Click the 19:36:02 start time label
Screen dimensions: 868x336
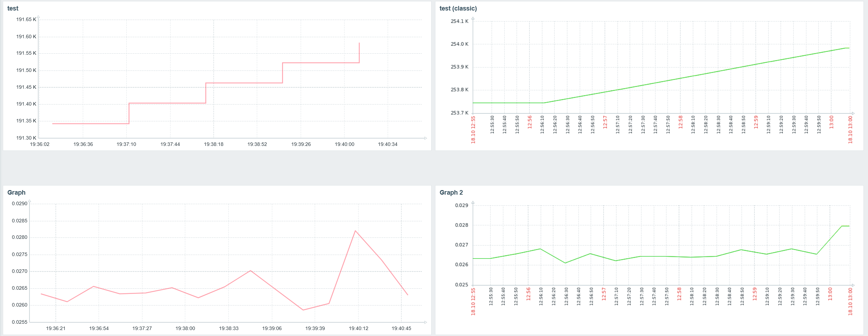click(x=40, y=144)
